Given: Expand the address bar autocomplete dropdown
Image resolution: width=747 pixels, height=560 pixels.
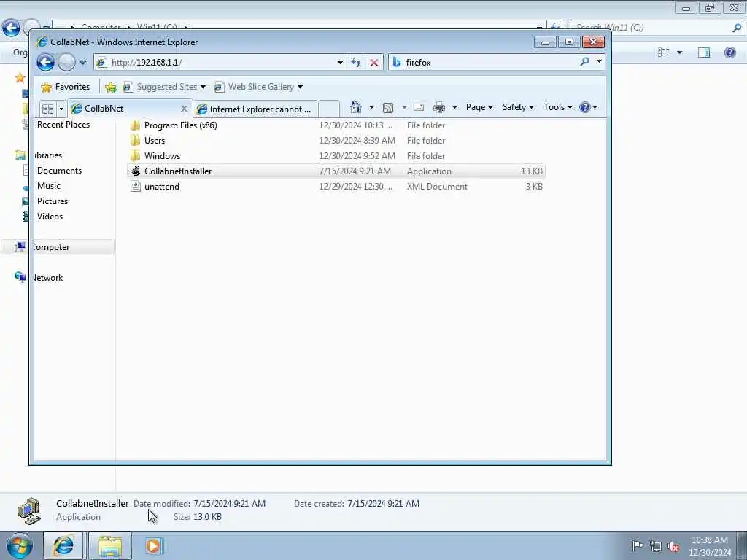Looking at the screenshot, I should coord(340,63).
